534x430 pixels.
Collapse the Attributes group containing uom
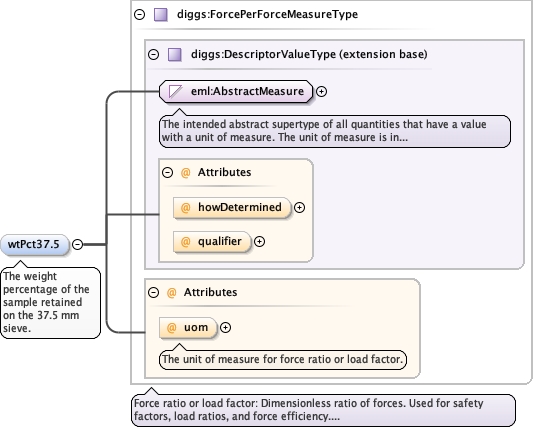(154, 292)
